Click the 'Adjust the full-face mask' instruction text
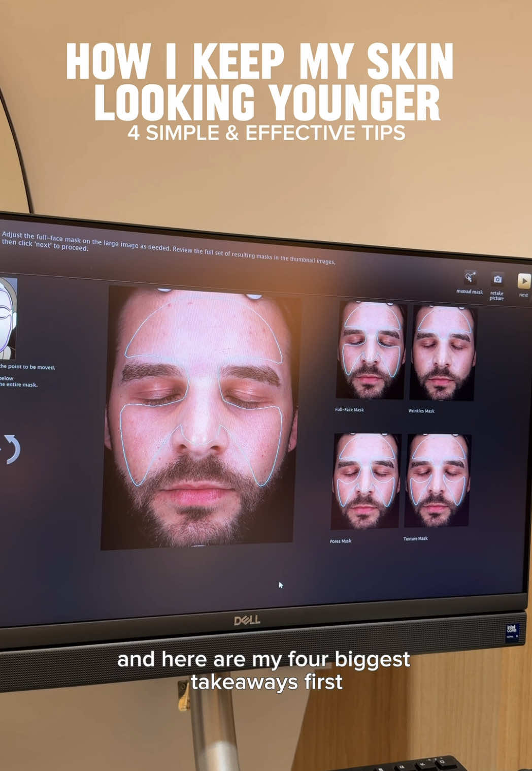532x771 pixels. pyautogui.click(x=169, y=249)
